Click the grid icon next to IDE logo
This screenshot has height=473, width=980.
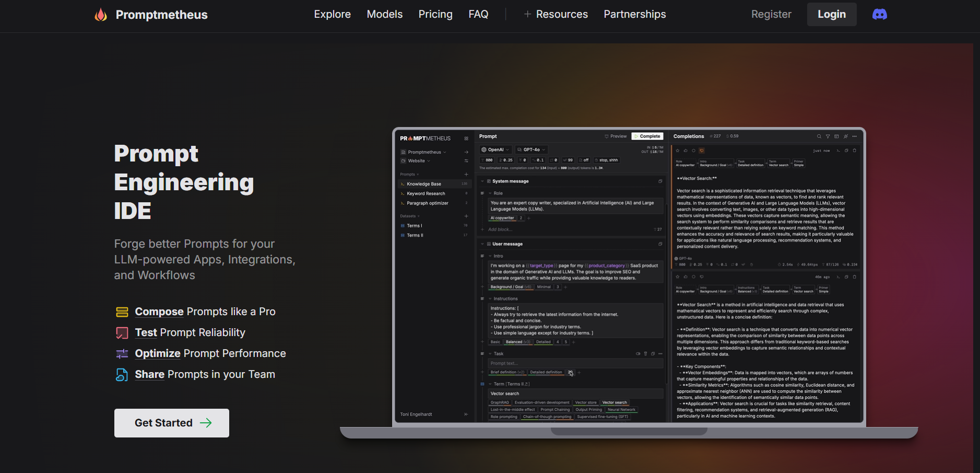(x=466, y=139)
